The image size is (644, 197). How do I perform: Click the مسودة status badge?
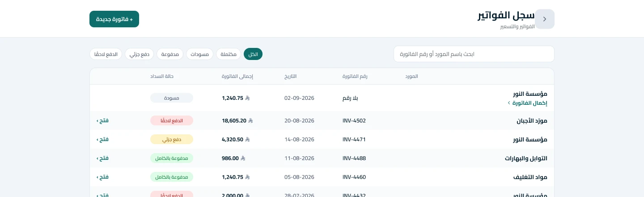tap(172, 98)
